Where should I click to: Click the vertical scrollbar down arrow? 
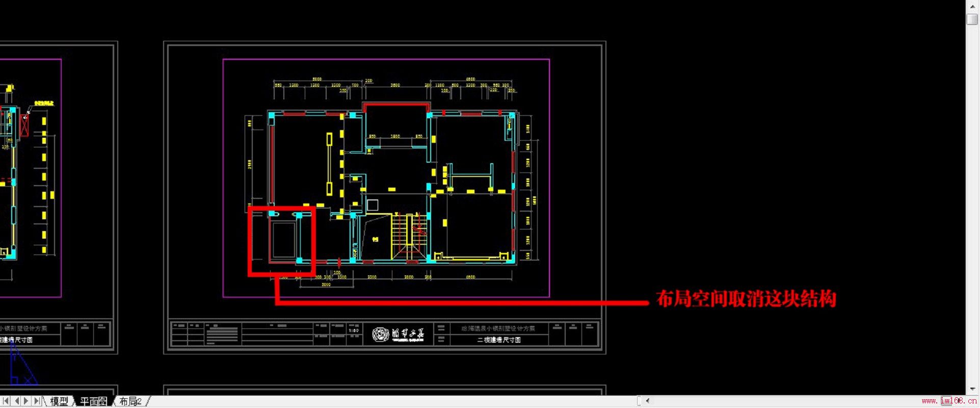click(x=972, y=389)
